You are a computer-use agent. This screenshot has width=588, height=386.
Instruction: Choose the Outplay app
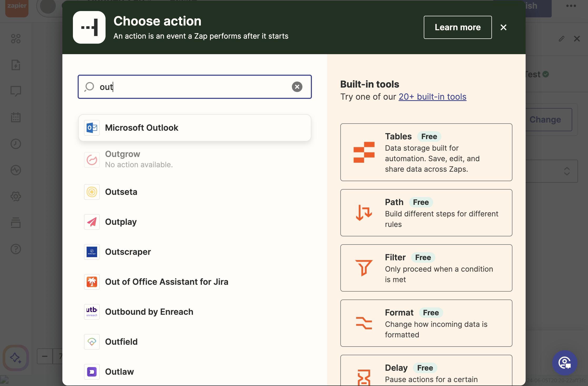195,222
